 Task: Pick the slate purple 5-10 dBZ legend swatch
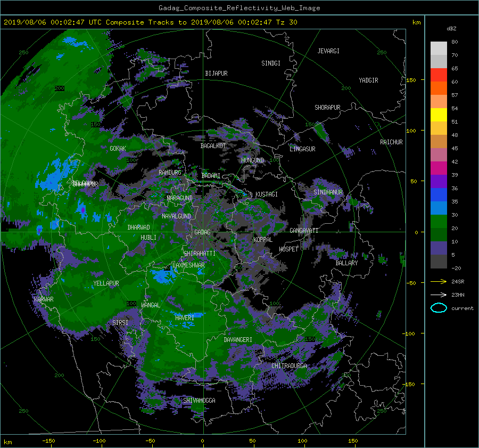tap(439, 248)
